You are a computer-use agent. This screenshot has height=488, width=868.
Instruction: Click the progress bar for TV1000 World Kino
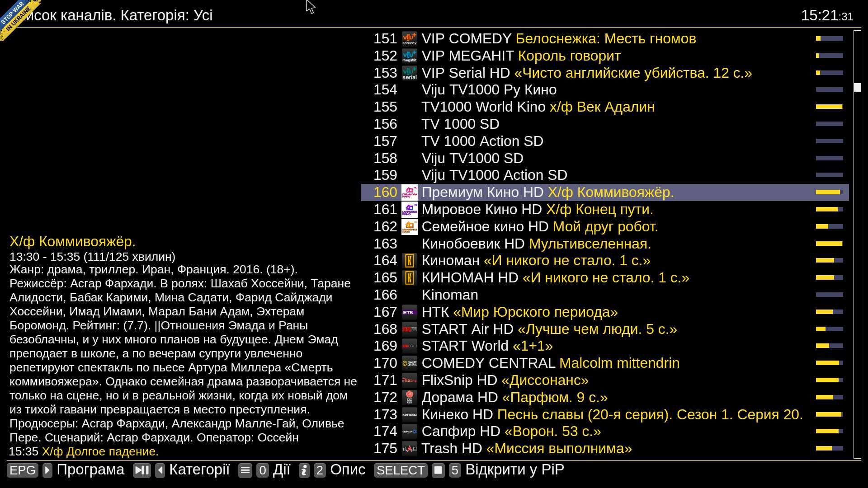pyautogui.click(x=830, y=107)
